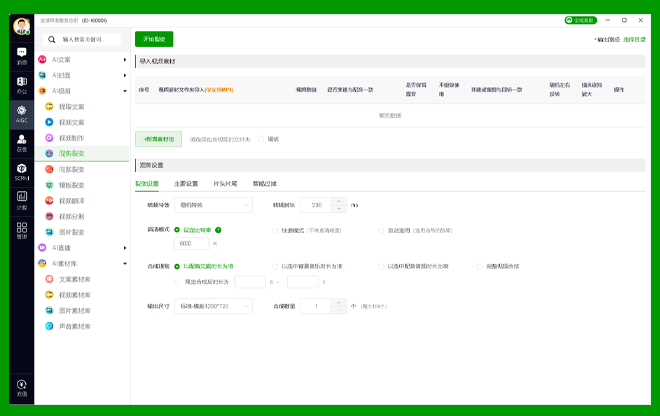
Task: Switch to the 主要设置 tab
Action: point(186,184)
